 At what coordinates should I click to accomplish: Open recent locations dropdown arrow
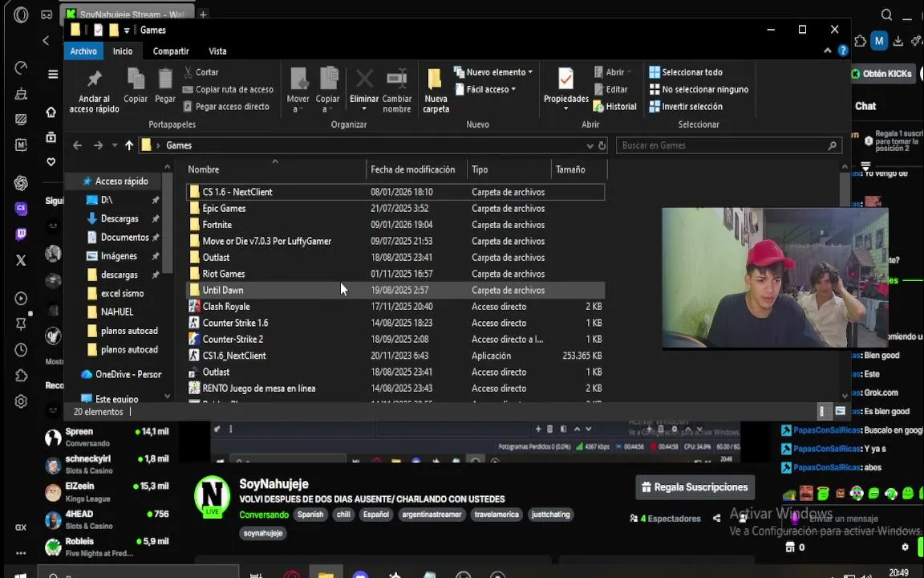click(115, 145)
